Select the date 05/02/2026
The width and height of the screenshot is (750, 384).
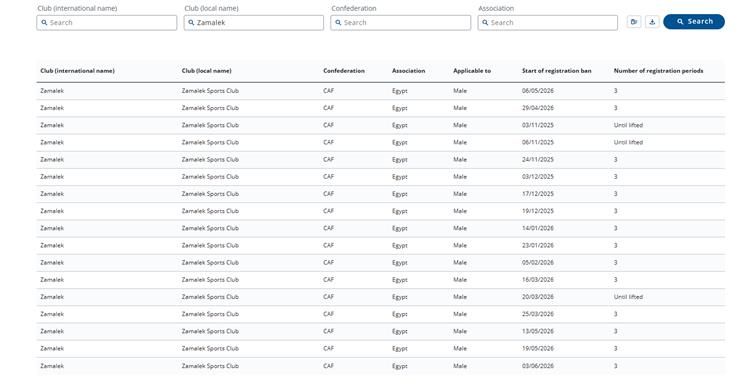(x=538, y=263)
